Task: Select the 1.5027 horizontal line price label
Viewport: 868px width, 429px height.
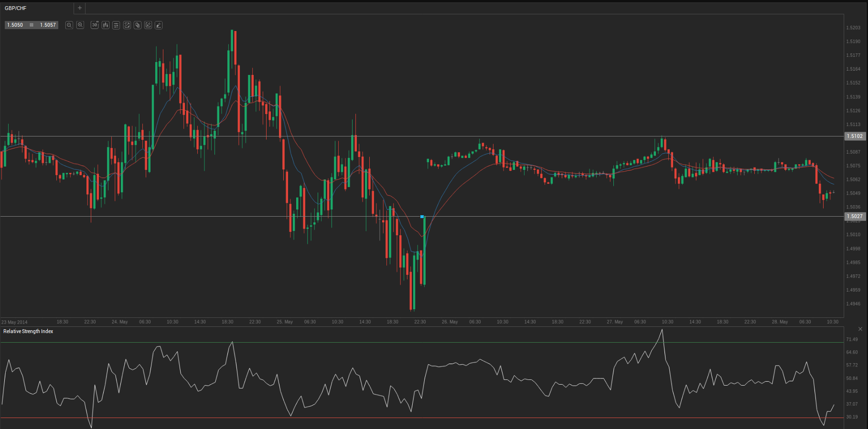Action: [x=855, y=217]
